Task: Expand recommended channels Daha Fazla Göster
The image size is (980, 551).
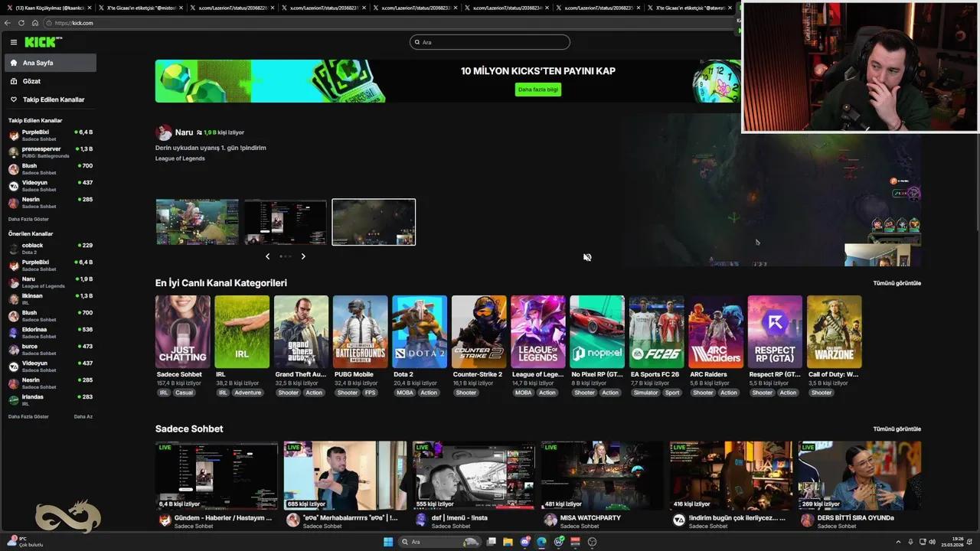Action: [x=28, y=416]
